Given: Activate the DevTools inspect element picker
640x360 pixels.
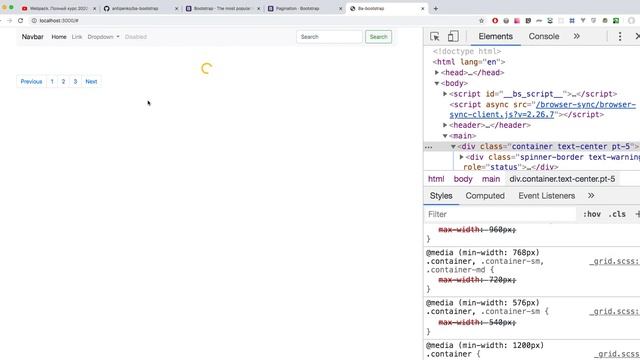Looking at the screenshot, I should click(435, 36).
